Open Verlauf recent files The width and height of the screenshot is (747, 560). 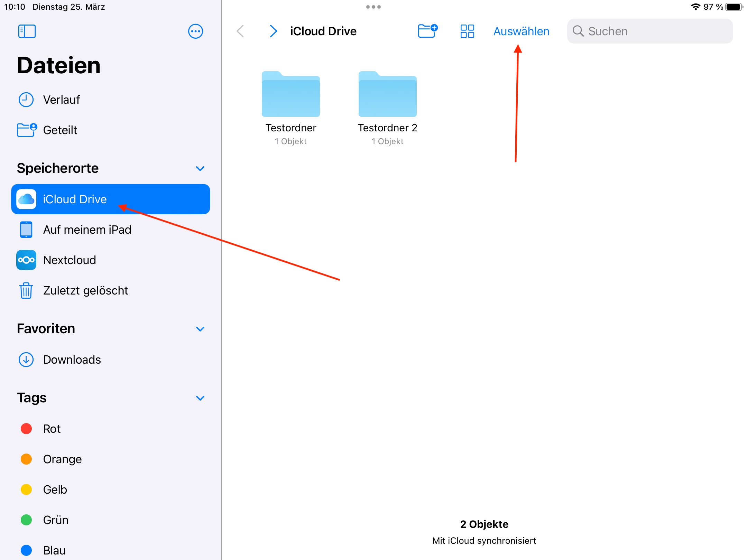pos(61,100)
